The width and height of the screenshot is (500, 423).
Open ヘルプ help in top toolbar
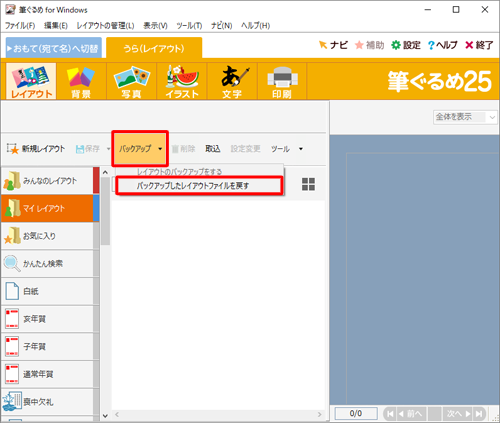coord(443,45)
